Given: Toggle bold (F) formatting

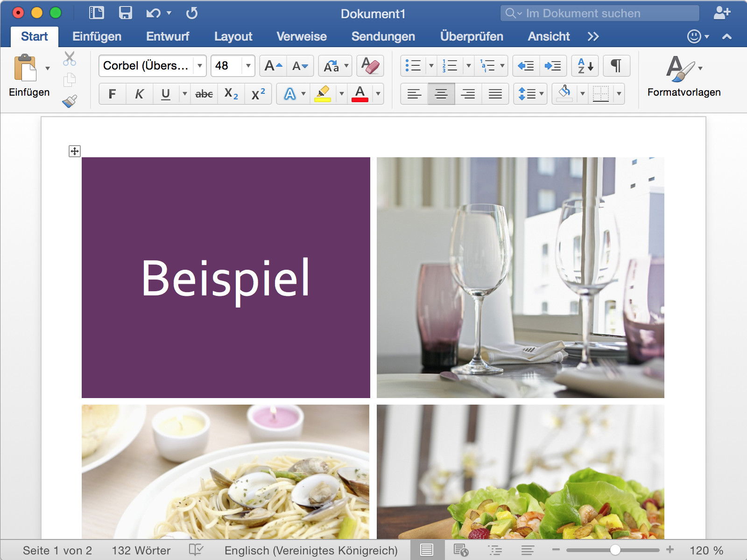Looking at the screenshot, I should [112, 94].
